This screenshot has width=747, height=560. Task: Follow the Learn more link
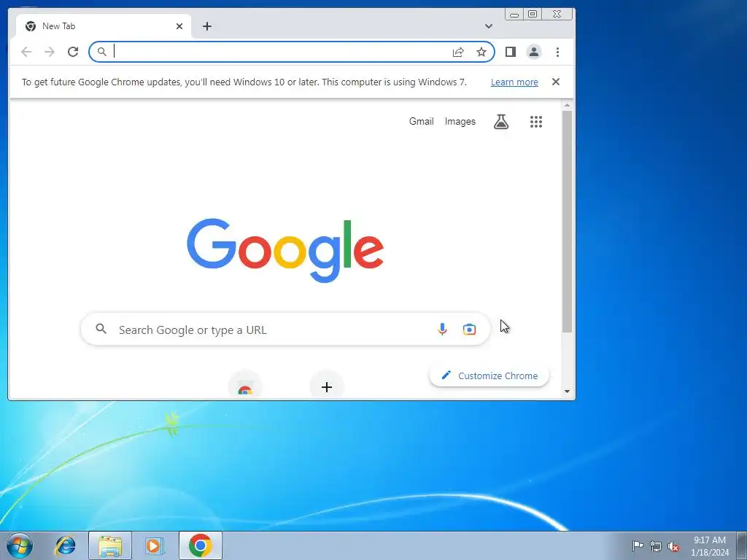[514, 82]
